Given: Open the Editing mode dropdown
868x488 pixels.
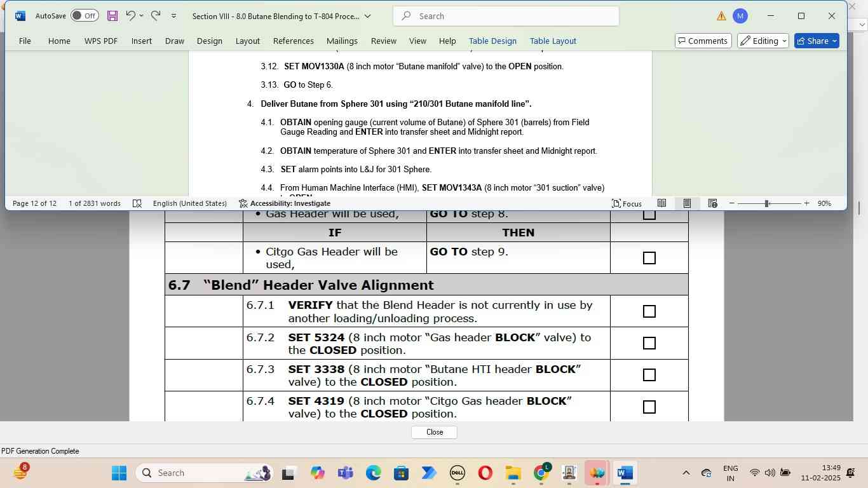Looking at the screenshot, I should (763, 41).
